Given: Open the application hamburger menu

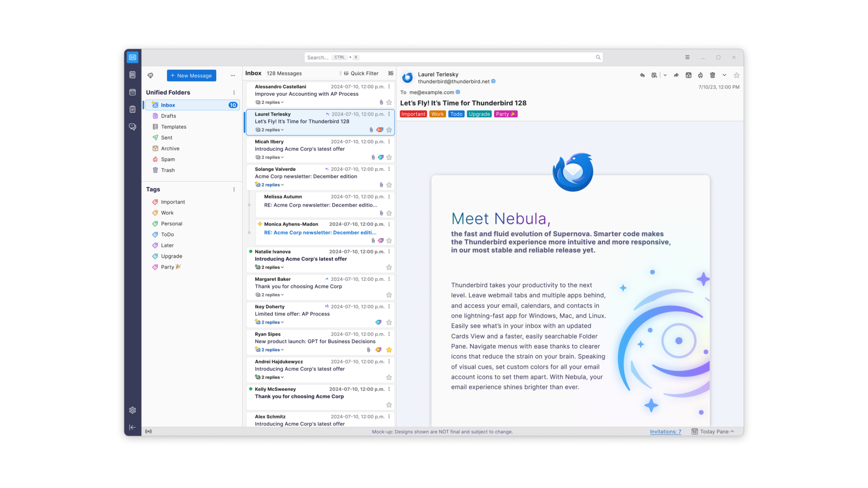Looking at the screenshot, I should [x=687, y=57].
